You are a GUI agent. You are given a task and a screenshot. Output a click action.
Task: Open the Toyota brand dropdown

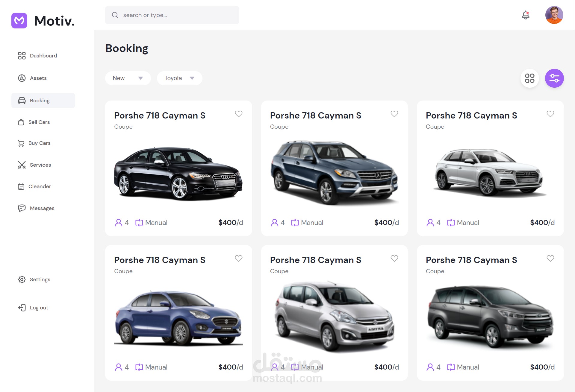[179, 78]
